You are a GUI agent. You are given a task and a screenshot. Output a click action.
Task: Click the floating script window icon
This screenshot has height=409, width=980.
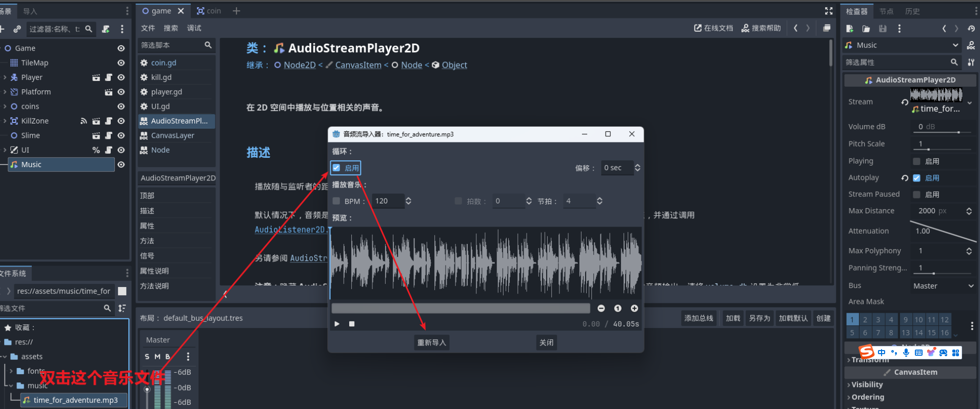(x=827, y=28)
